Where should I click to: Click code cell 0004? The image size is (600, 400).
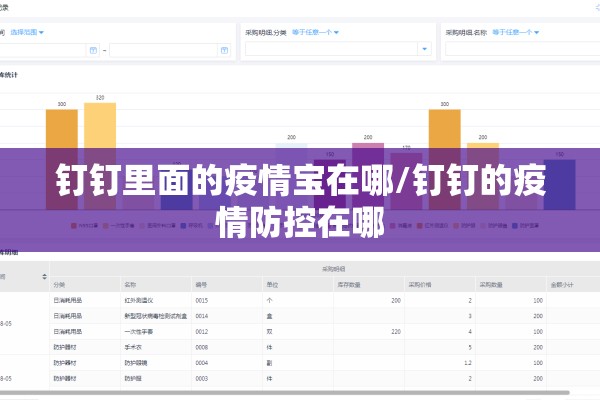click(x=202, y=363)
